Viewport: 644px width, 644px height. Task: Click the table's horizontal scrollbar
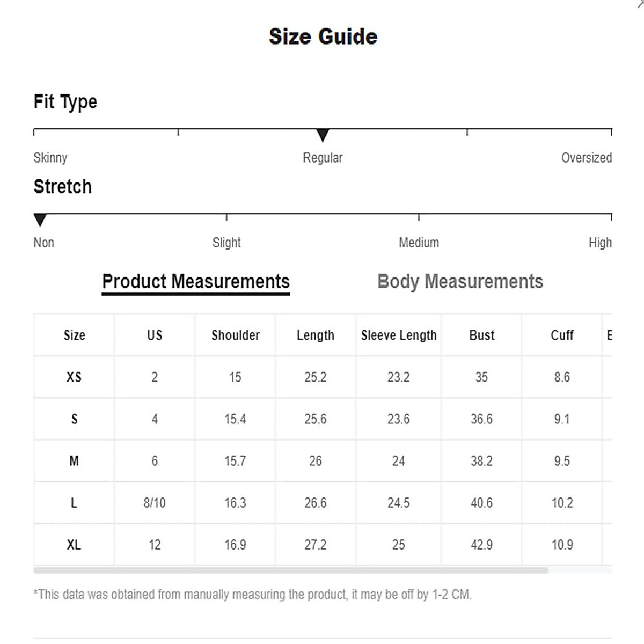[x=291, y=570]
